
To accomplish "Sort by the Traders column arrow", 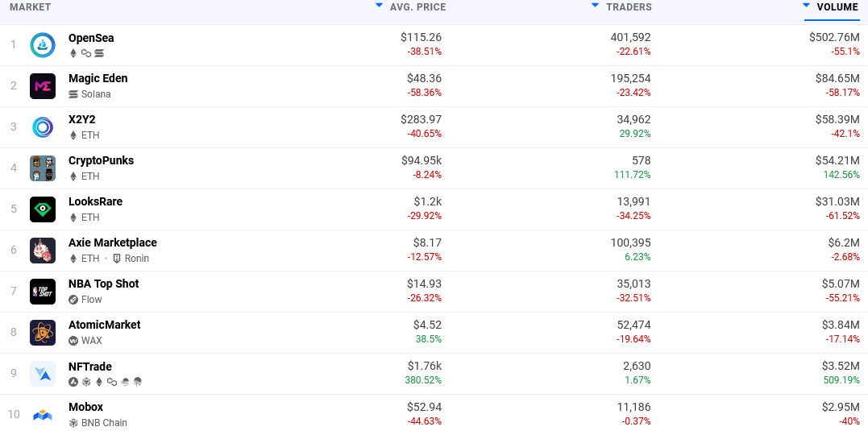I will [x=595, y=5].
